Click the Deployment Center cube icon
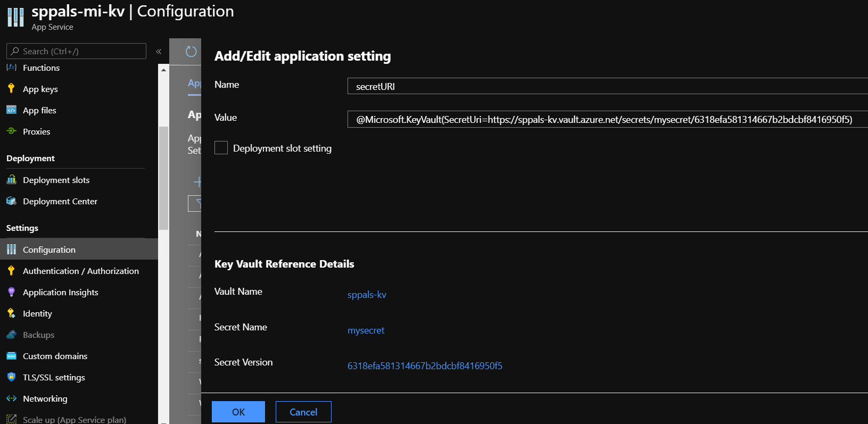 (11, 201)
